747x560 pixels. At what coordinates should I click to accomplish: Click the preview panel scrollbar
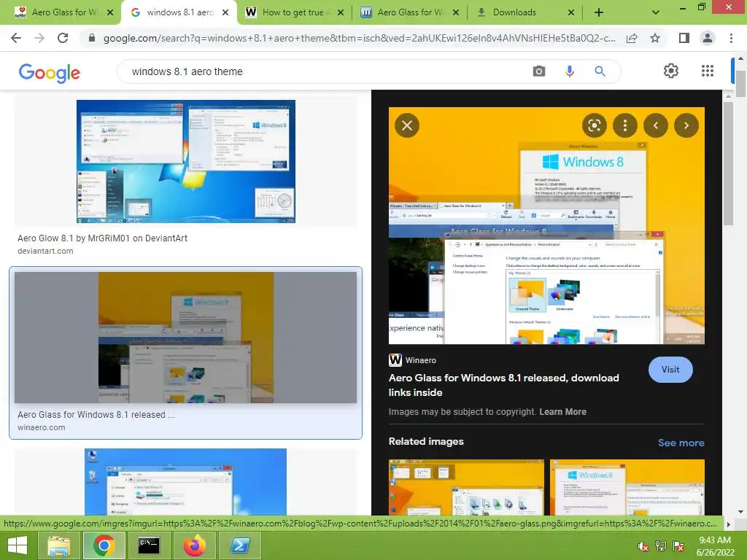coord(729,163)
